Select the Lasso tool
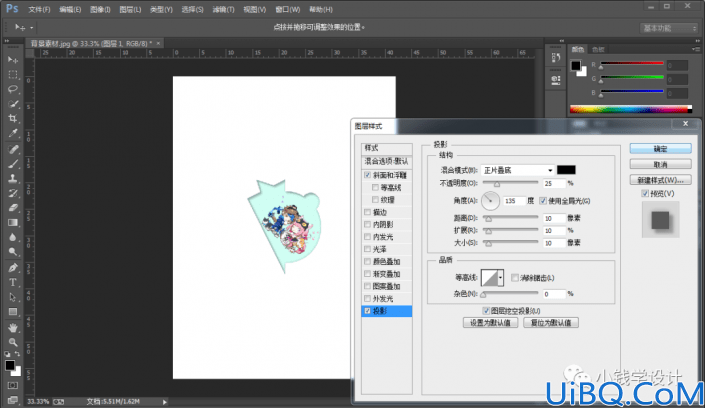The width and height of the screenshot is (705, 408). pos(13,89)
